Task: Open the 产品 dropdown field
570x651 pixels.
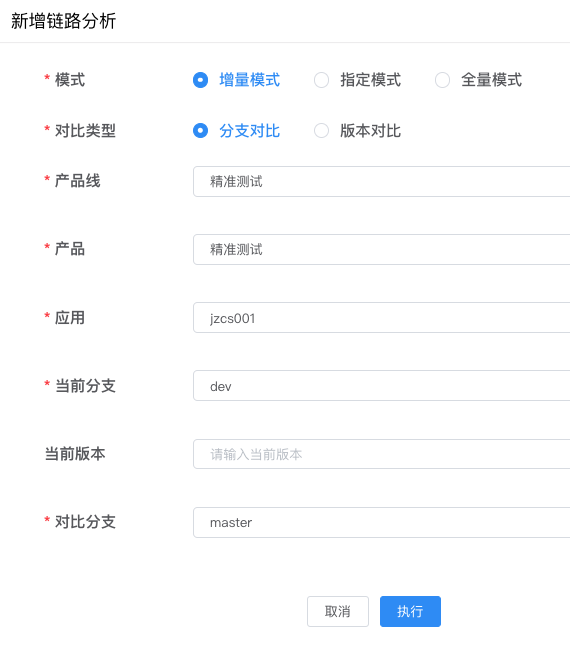Action: pos(382,250)
